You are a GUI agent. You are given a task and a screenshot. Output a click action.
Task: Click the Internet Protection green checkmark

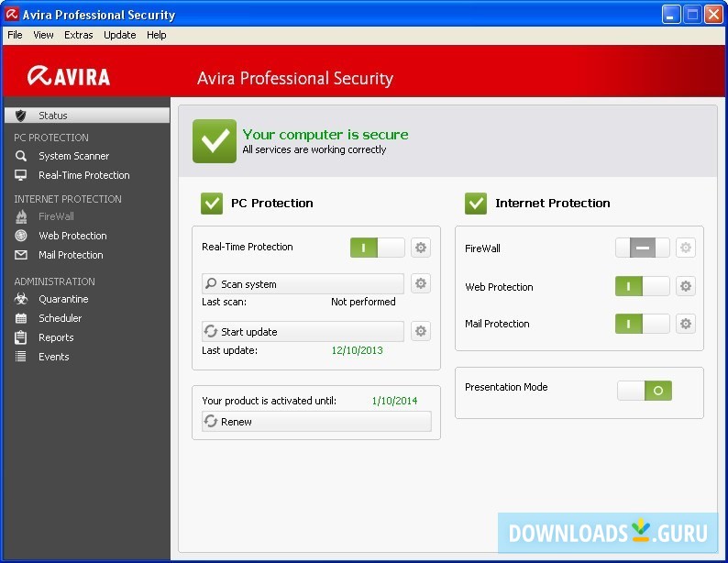click(476, 204)
